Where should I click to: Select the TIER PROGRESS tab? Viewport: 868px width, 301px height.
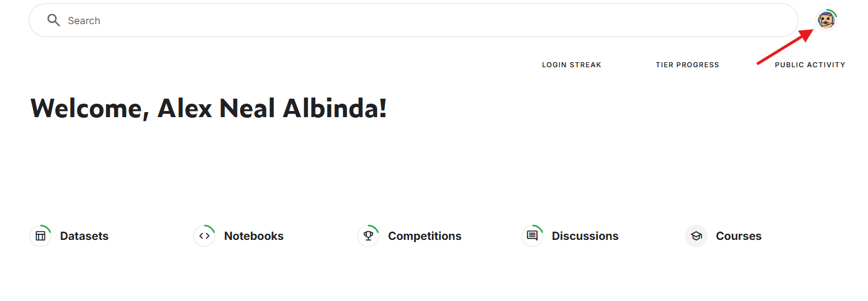[x=687, y=65]
